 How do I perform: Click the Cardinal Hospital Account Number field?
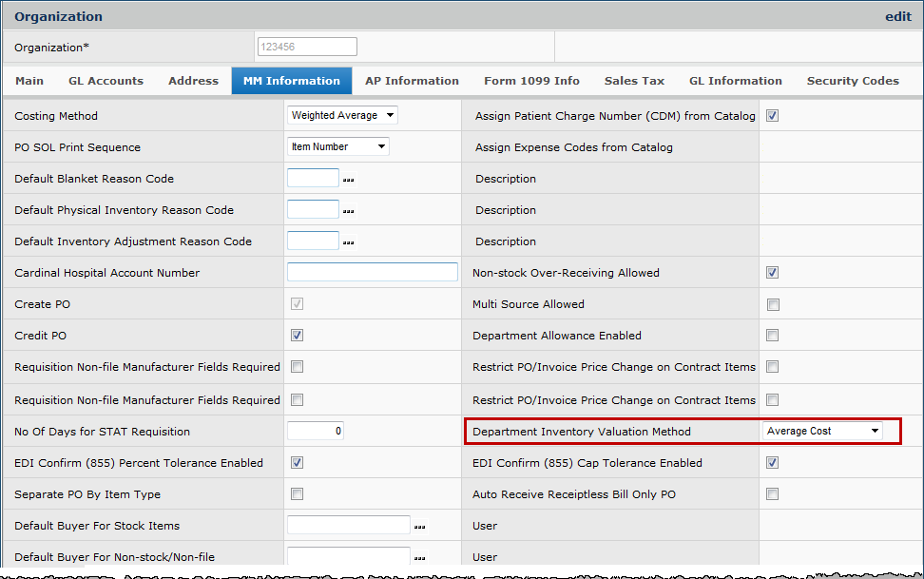click(x=372, y=273)
